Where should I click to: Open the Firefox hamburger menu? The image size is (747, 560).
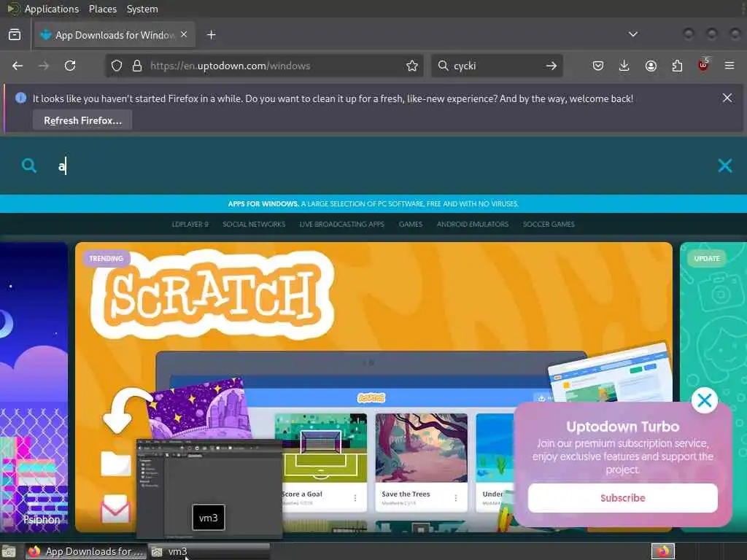[x=729, y=66]
